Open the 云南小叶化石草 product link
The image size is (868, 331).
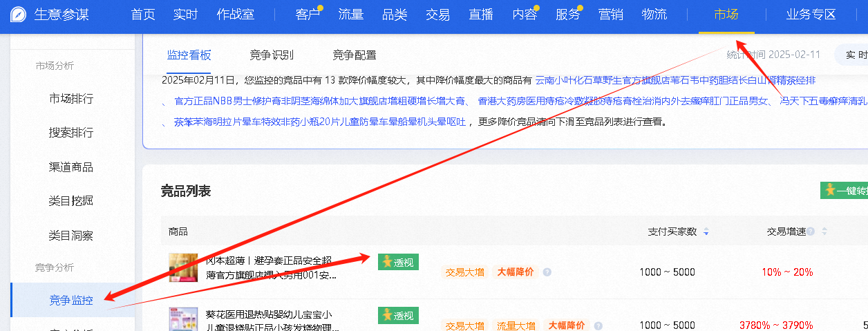tap(675, 80)
